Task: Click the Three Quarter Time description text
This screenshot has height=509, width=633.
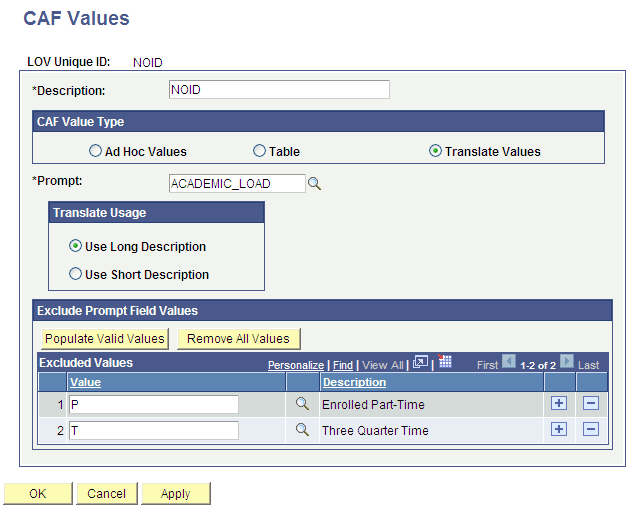Action: (x=375, y=430)
